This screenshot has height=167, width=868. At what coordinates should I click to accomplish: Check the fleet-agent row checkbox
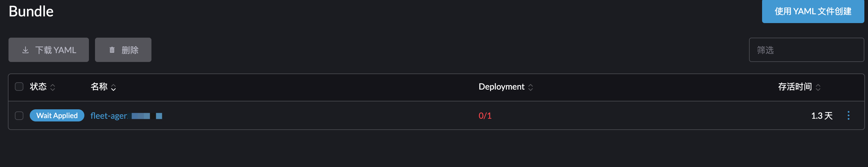pos(19,116)
